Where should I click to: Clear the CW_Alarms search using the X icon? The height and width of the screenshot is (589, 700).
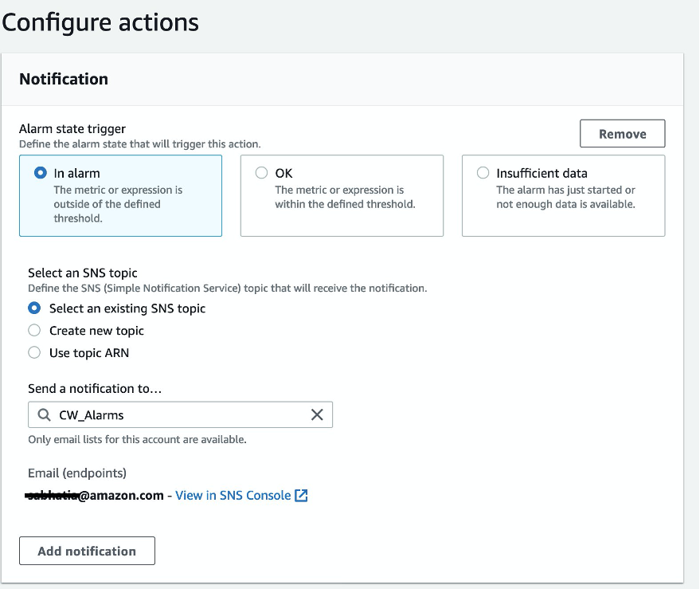(x=316, y=414)
